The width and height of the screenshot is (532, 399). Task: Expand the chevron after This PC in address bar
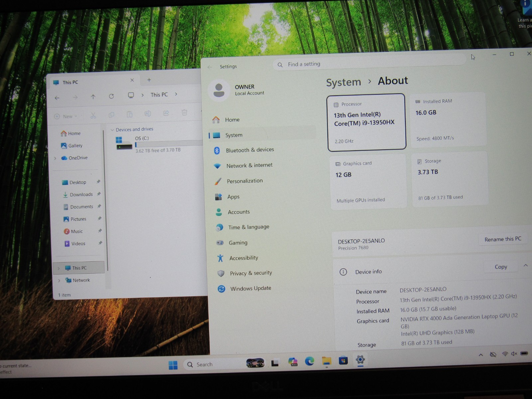[176, 94]
